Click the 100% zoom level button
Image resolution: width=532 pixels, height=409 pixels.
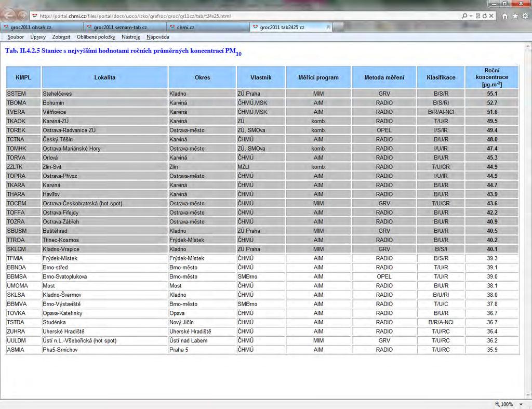click(507, 404)
